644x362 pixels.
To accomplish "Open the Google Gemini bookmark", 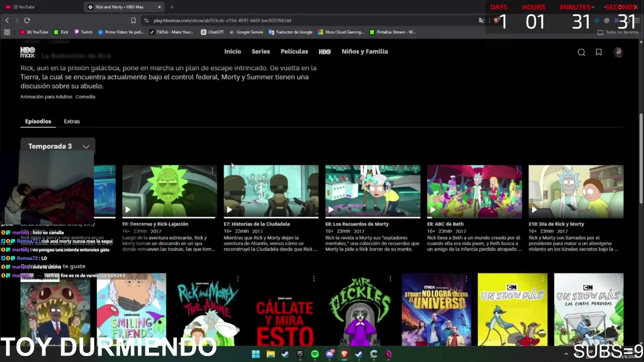I will [x=246, y=32].
